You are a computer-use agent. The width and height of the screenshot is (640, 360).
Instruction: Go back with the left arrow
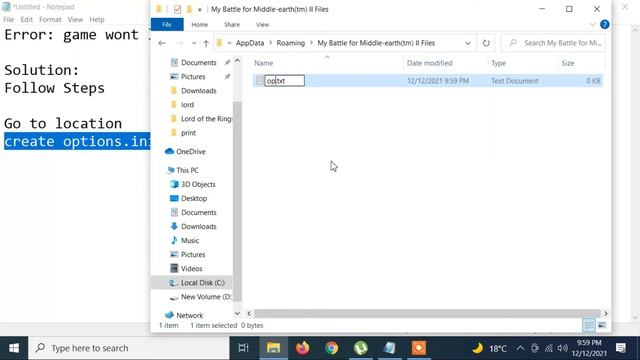pos(162,43)
